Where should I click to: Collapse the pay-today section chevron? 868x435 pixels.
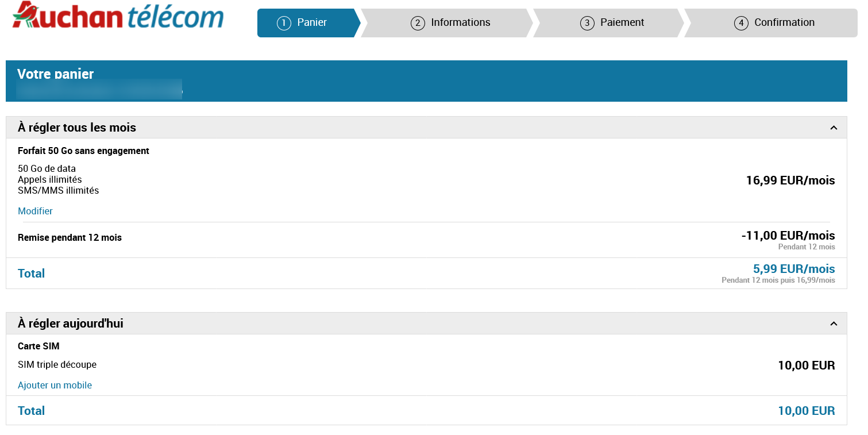(834, 324)
